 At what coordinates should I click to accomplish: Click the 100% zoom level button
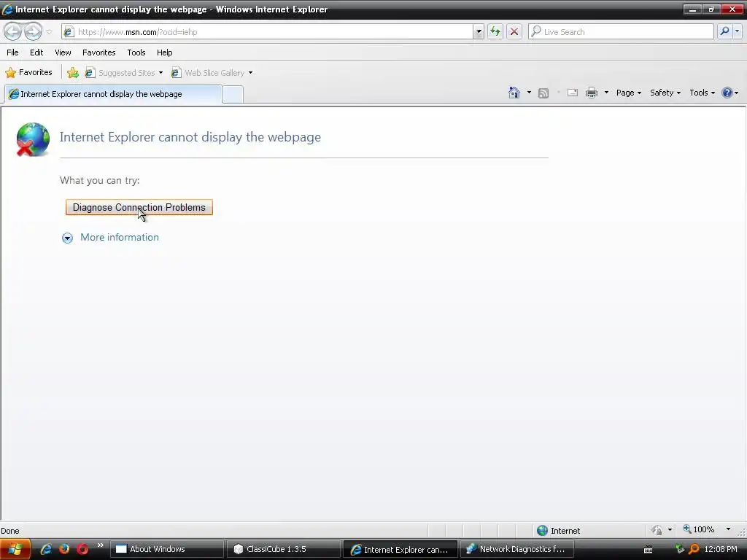(700, 529)
